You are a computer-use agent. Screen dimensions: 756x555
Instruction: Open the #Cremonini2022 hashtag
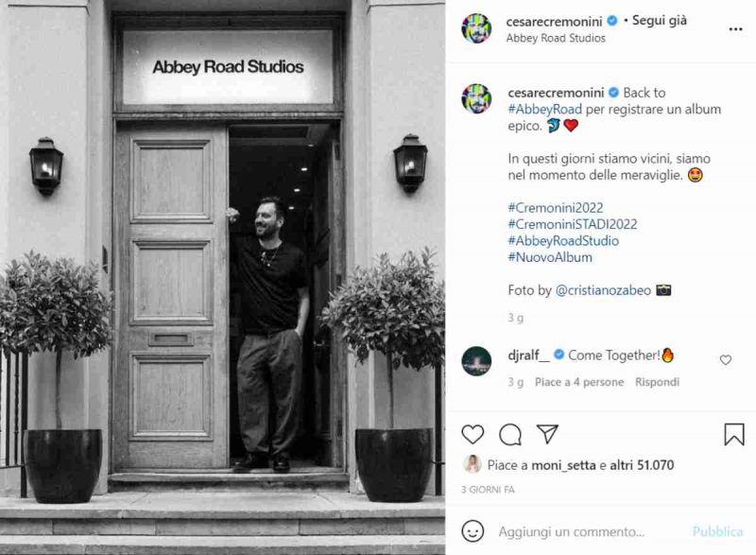[x=556, y=208]
